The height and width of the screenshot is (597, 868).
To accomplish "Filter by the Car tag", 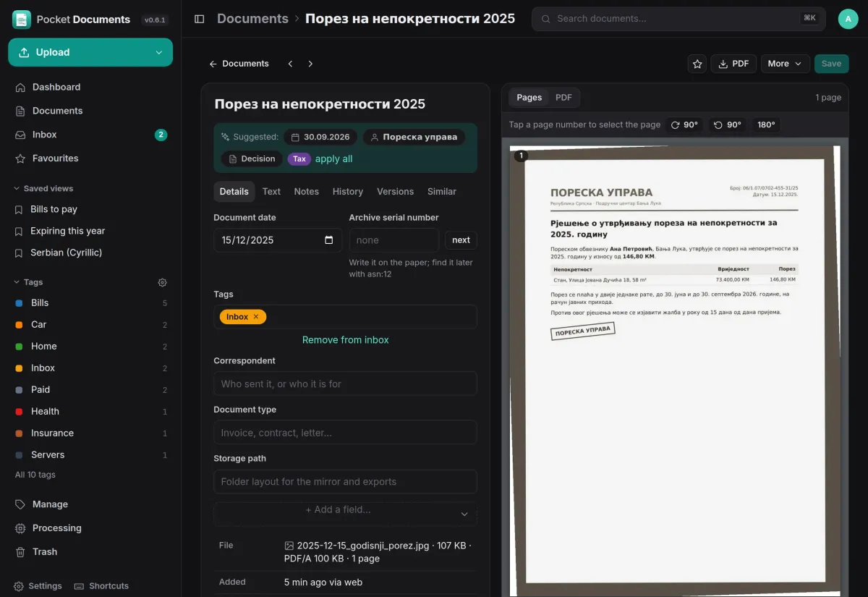I will (x=90, y=325).
